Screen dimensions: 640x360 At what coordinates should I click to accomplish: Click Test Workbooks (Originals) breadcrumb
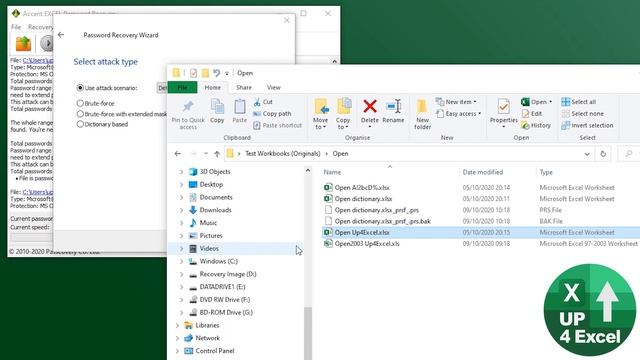click(x=283, y=153)
